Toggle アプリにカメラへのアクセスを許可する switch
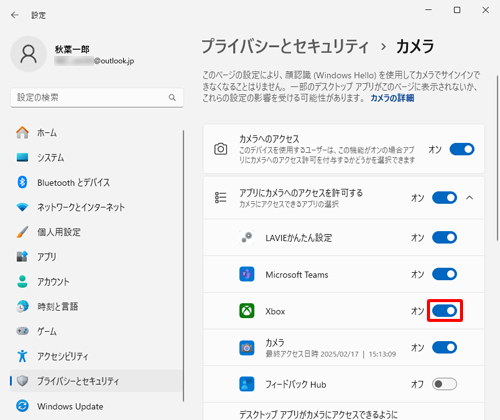The image size is (500, 420). coord(444,198)
